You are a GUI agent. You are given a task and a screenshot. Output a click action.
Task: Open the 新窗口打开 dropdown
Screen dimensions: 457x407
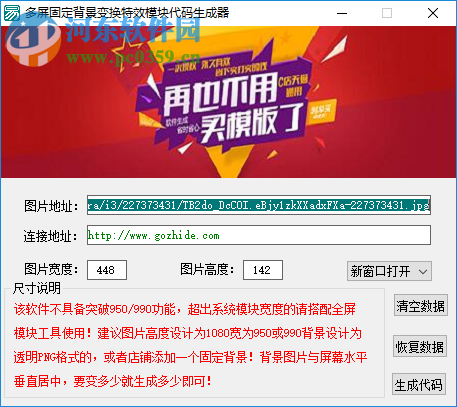pyautogui.click(x=389, y=271)
